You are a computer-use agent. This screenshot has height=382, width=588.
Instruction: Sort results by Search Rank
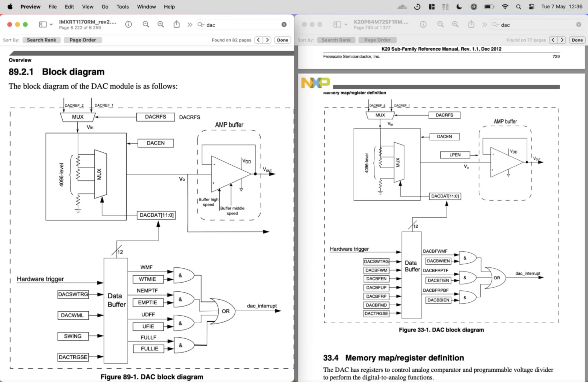pyautogui.click(x=41, y=40)
